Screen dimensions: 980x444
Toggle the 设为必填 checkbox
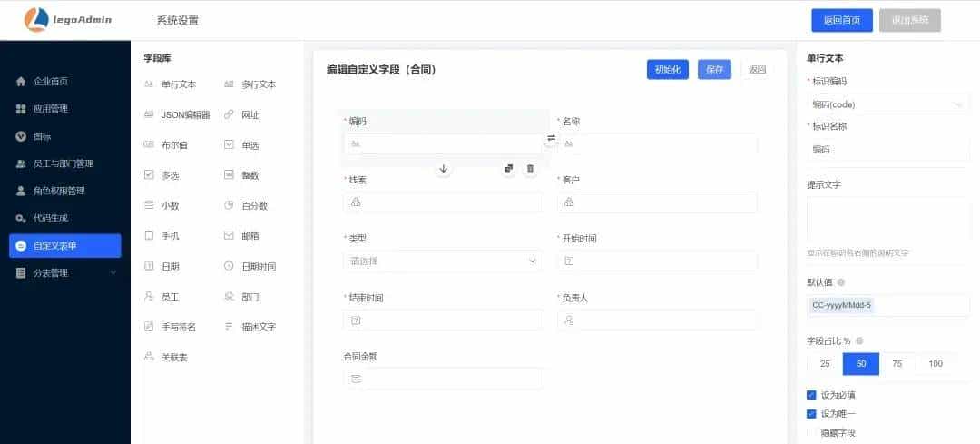811,395
